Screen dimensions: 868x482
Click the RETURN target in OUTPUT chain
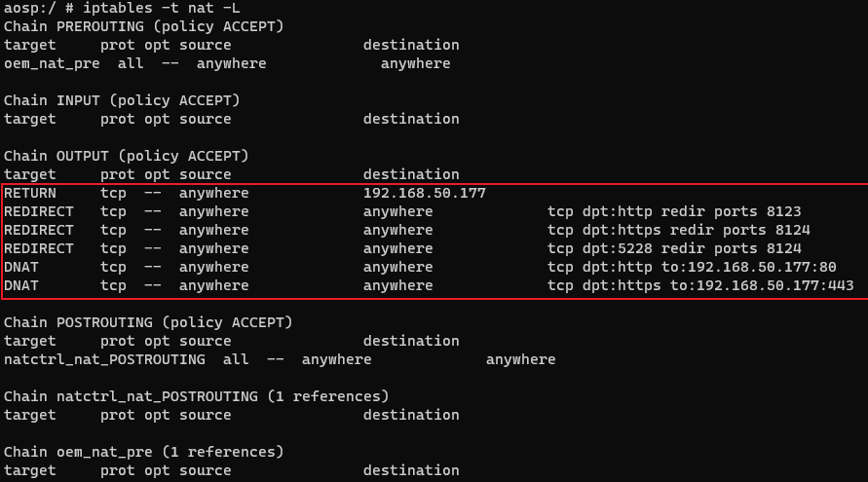coord(30,193)
